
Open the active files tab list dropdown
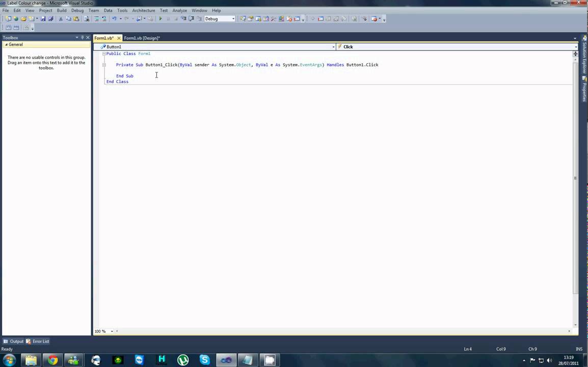coord(575,38)
